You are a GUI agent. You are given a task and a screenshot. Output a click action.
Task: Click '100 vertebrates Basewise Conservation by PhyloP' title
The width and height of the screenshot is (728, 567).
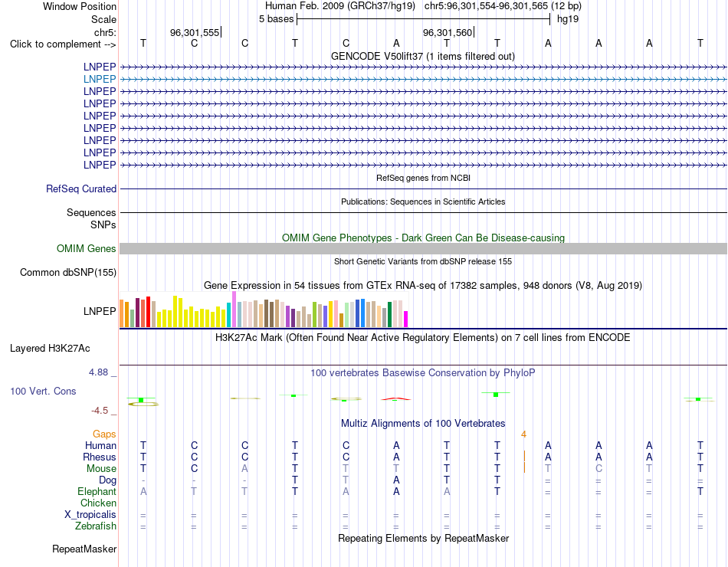[423, 372]
